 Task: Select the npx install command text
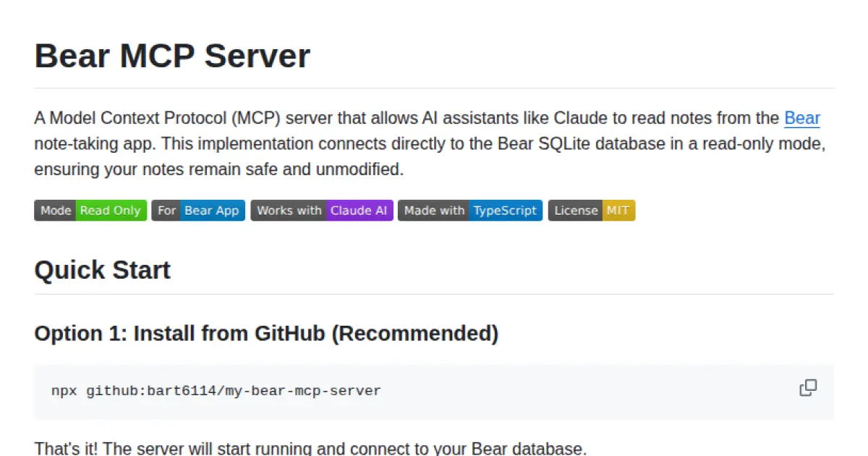click(x=215, y=390)
